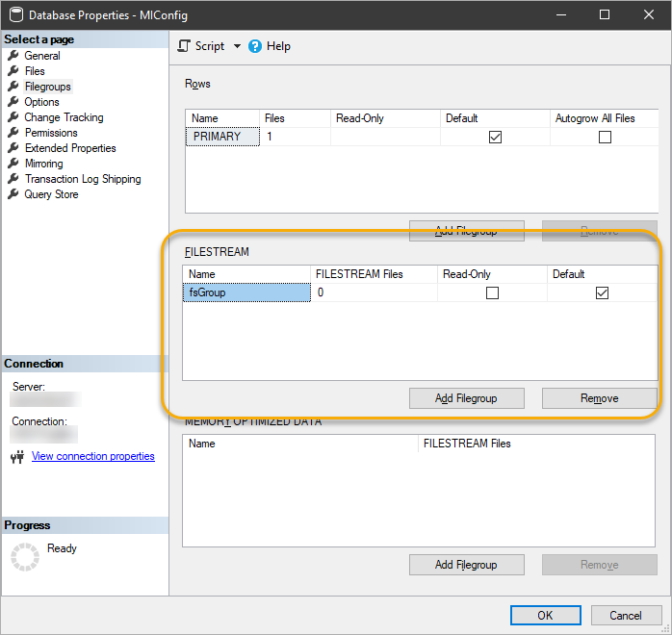
Task: Open the Script dropdown arrow
Action: tap(237, 46)
